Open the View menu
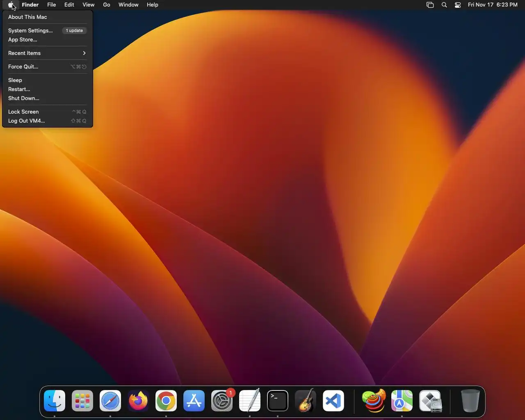Image resolution: width=525 pixels, height=420 pixels. pos(89,5)
